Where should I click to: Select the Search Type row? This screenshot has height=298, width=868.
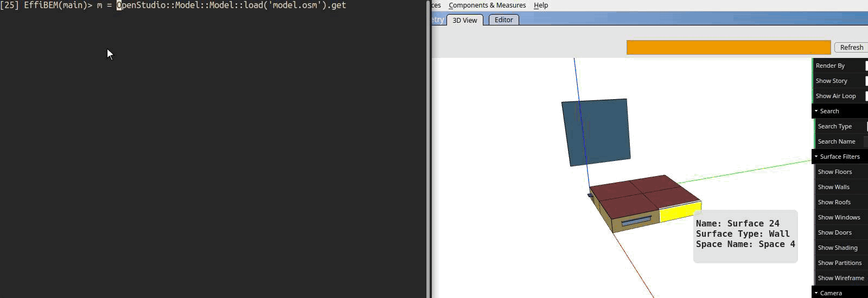[841, 126]
